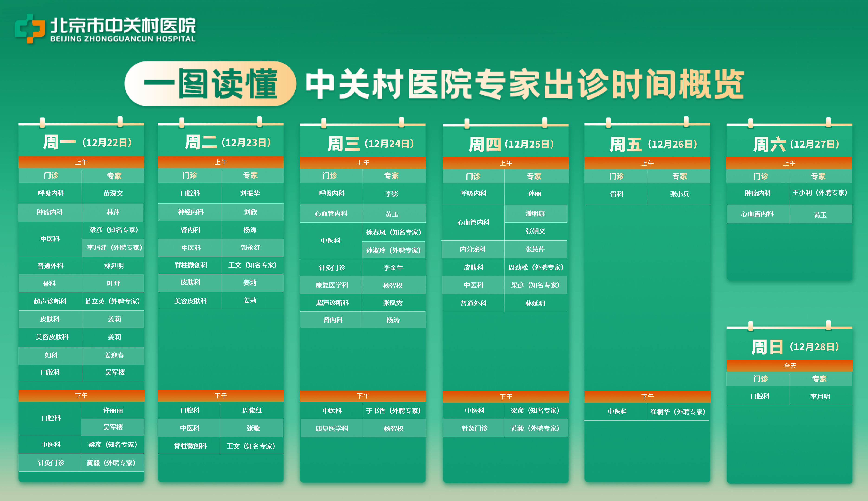Click 李玛建 (外聘专家) under Monday 中医科
This screenshot has height=501, width=868.
click(x=114, y=247)
